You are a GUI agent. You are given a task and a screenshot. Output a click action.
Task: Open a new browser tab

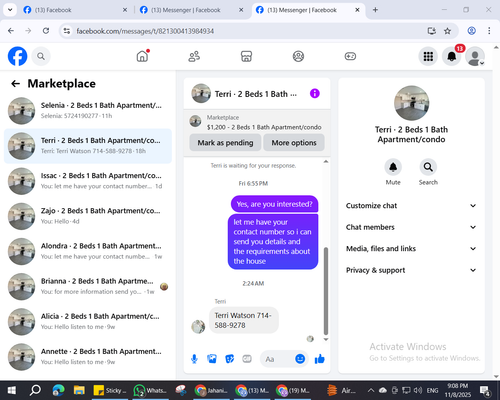coord(375,10)
